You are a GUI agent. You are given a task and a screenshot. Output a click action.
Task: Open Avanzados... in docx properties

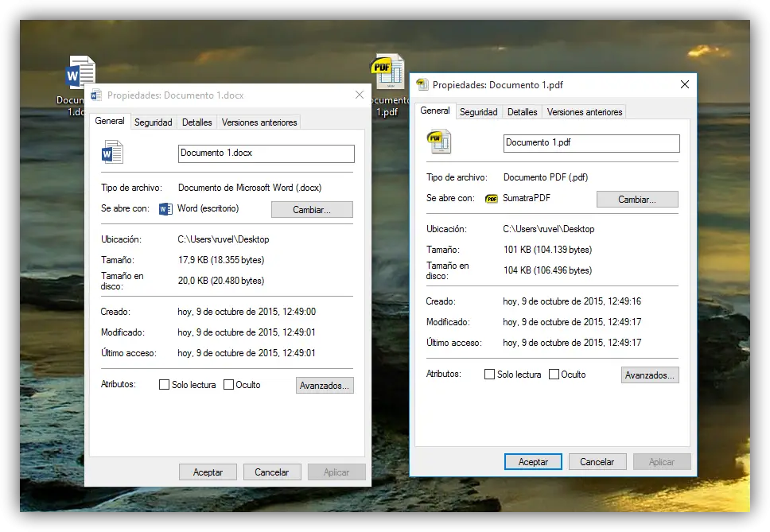pyautogui.click(x=325, y=385)
